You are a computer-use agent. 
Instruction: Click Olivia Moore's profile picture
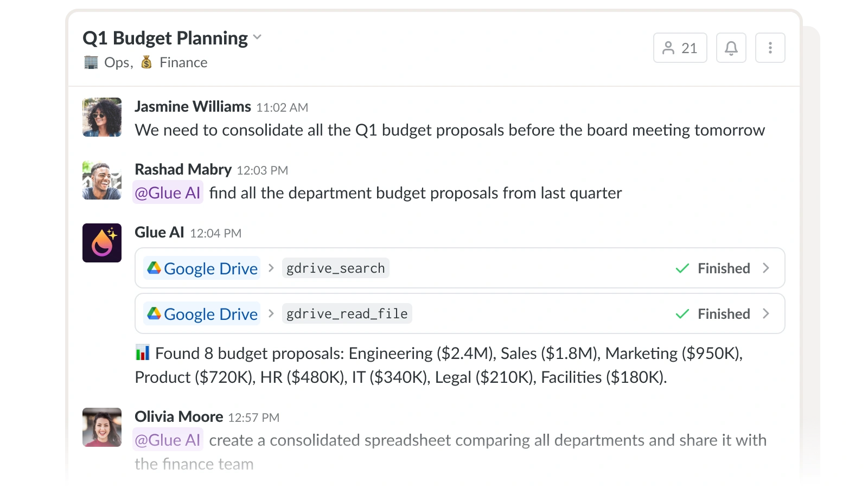102,427
